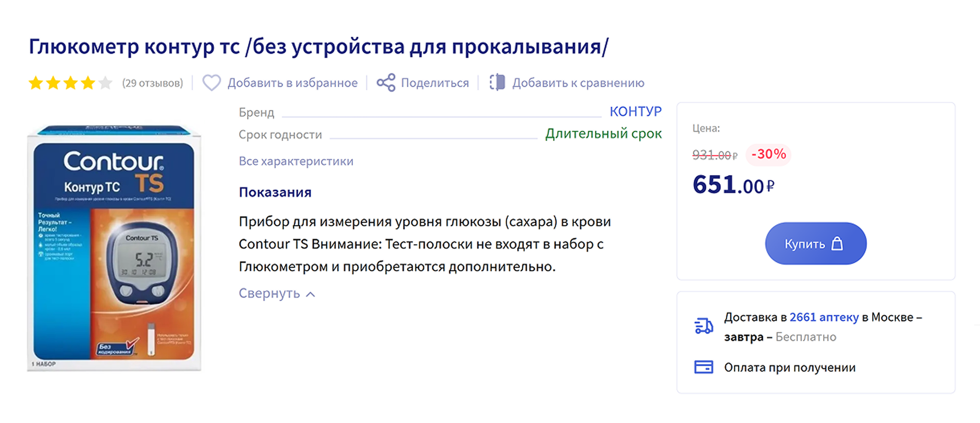Viewport: 980px width, 423px height.
Task: Click Добавить к сравнению
Action: 578,83
